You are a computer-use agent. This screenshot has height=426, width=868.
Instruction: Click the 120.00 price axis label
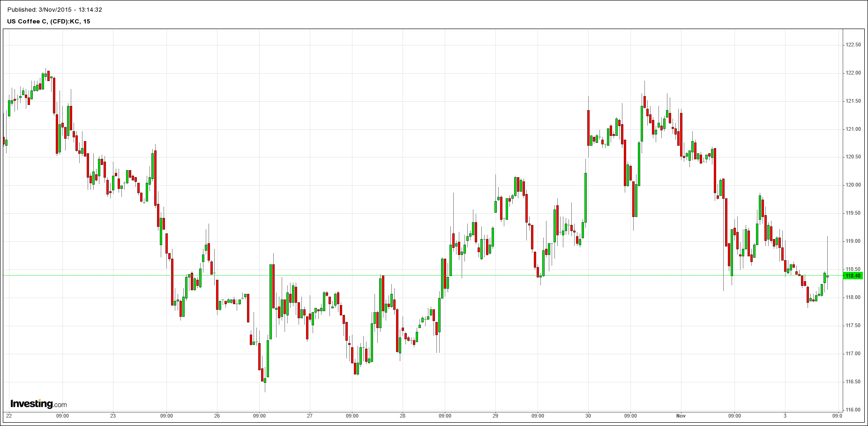click(853, 185)
